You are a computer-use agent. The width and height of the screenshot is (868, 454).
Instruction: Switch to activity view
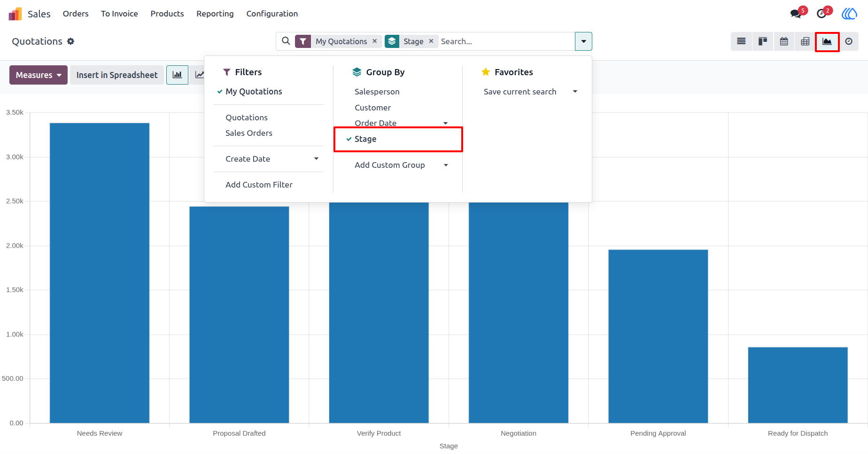pos(849,41)
